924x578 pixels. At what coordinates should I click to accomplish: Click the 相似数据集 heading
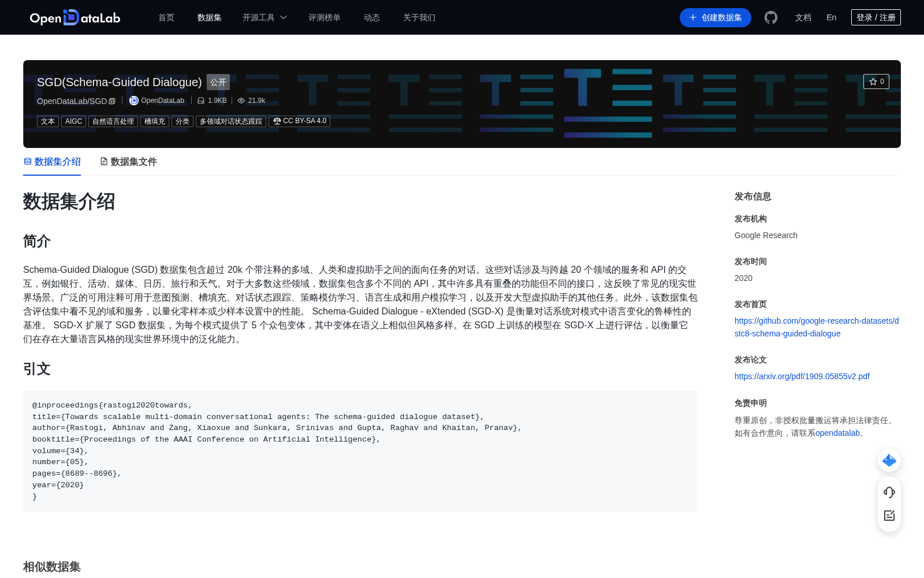(52, 566)
